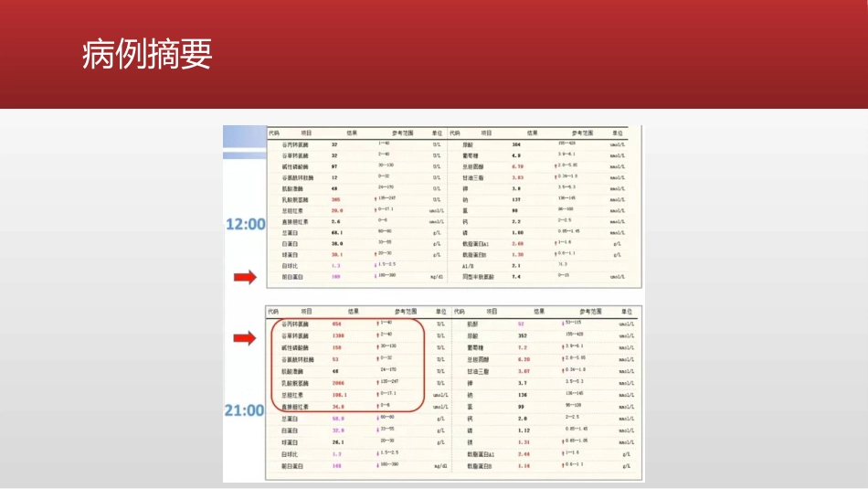Click the purple 148 prealbumin value
The width and height of the screenshot is (868, 489).
coord(337,466)
